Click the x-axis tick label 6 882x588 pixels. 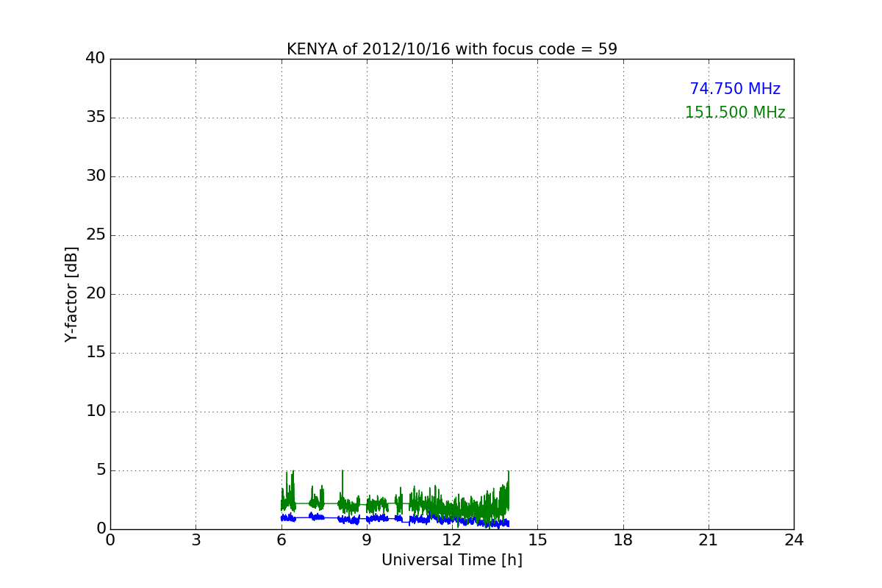coord(281,540)
